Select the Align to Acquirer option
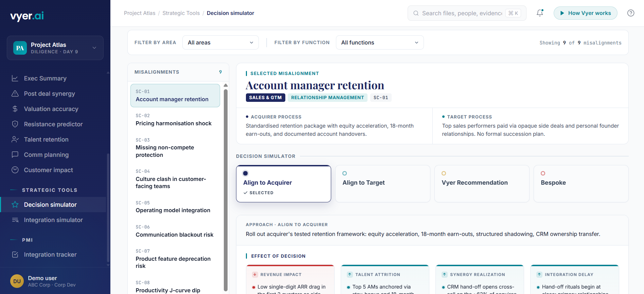 click(x=284, y=184)
